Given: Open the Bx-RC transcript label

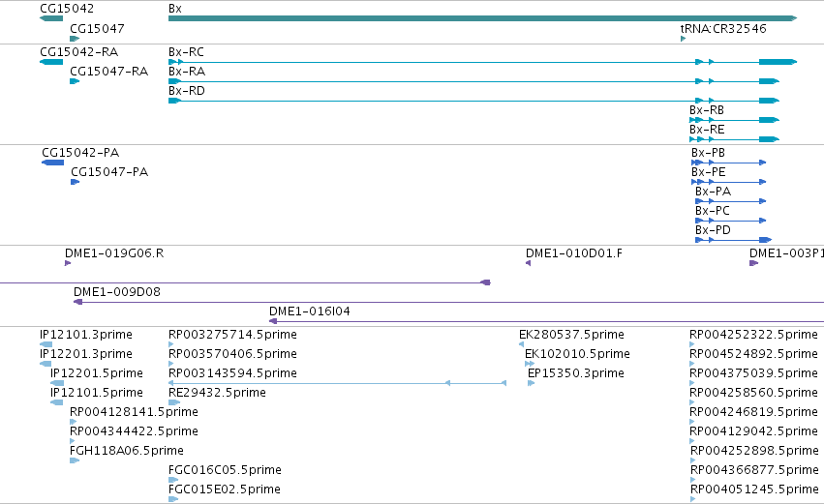Looking at the screenshot, I should tap(186, 52).
